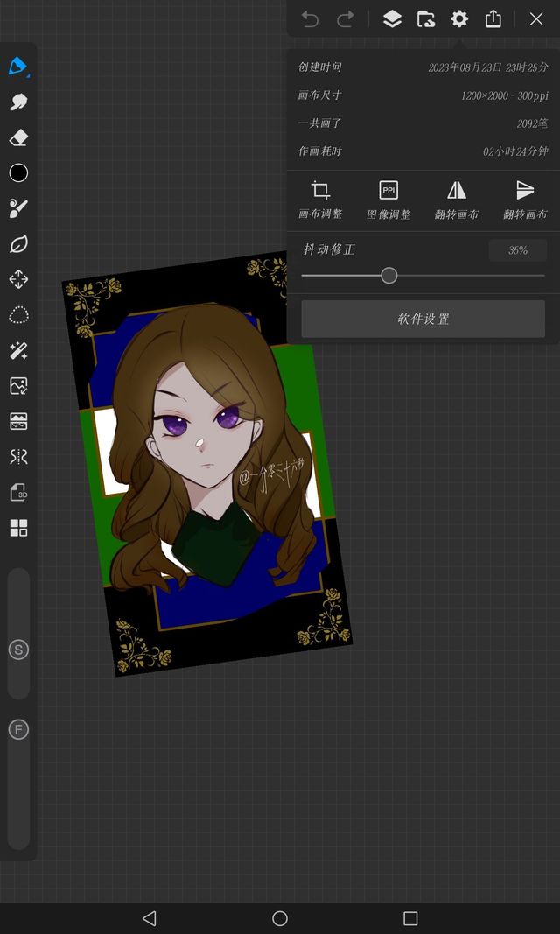
Task: Click 画布调整 crop canvas option
Action: click(320, 200)
